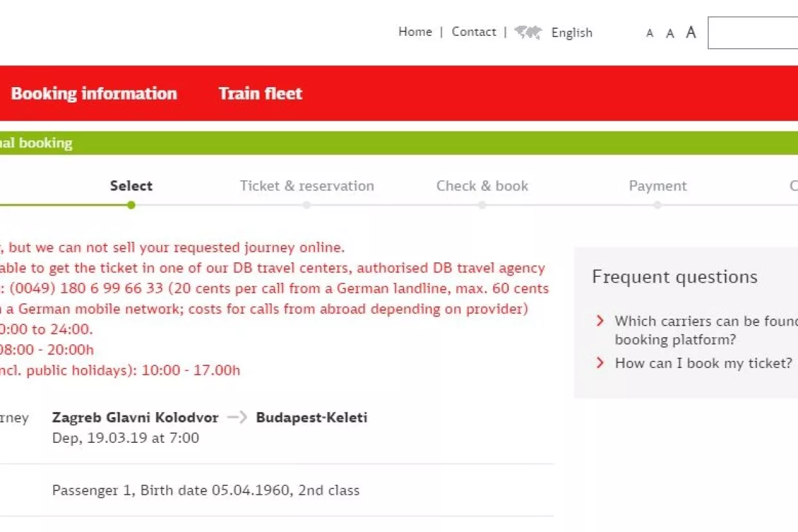Select the smallest font size A
Viewport: 798px width, 532px height.
pyautogui.click(x=650, y=33)
